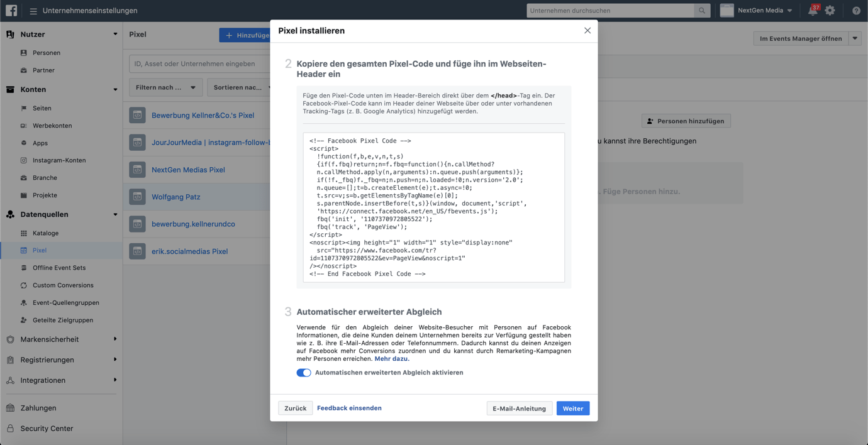Viewport: 868px width, 445px height.
Task: Open erik.socialmedias Pixel entry
Action: [189, 251]
